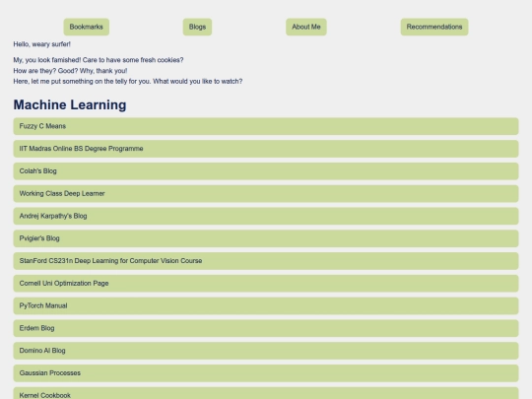Open the Gaussian Processes bookmark
The height and width of the screenshot is (399, 532).
coord(266,372)
